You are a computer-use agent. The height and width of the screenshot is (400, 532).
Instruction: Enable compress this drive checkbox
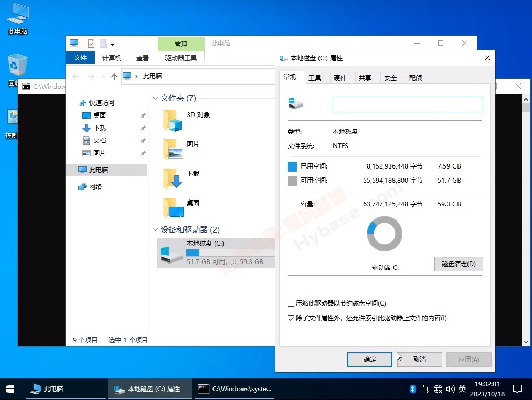(291, 303)
